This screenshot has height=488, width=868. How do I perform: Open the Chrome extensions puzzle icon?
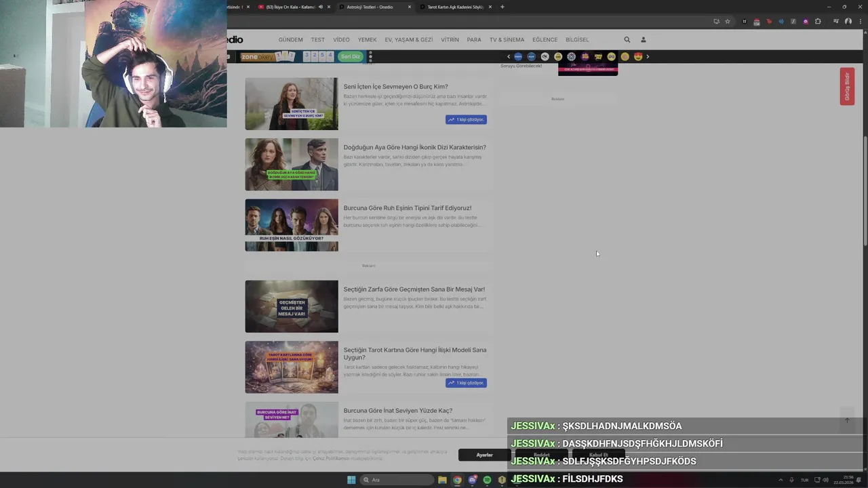818,22
